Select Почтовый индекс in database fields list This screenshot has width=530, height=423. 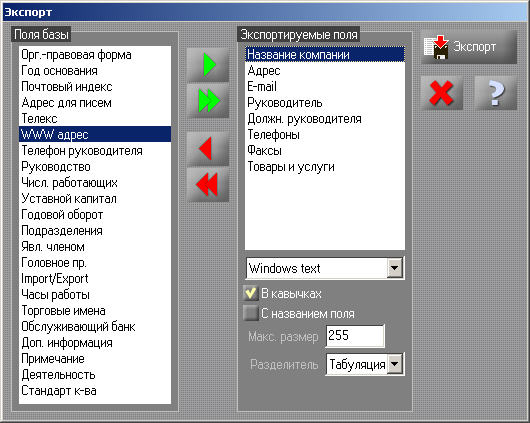[95, 87]
